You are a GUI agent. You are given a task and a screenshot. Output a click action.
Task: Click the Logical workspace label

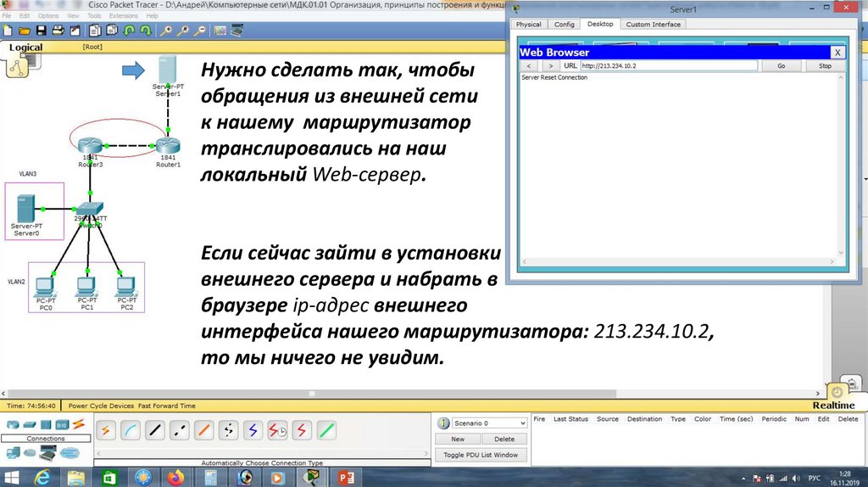pos(25,48)
